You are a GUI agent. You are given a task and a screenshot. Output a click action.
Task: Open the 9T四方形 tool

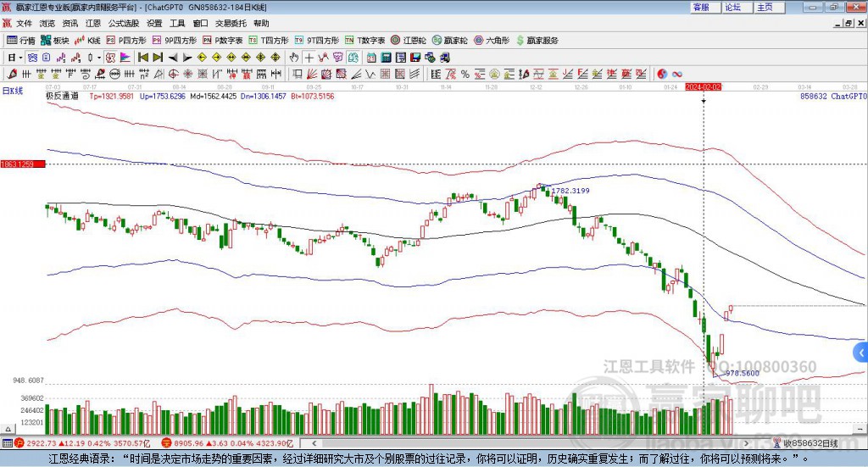click(x=317, y=41)
